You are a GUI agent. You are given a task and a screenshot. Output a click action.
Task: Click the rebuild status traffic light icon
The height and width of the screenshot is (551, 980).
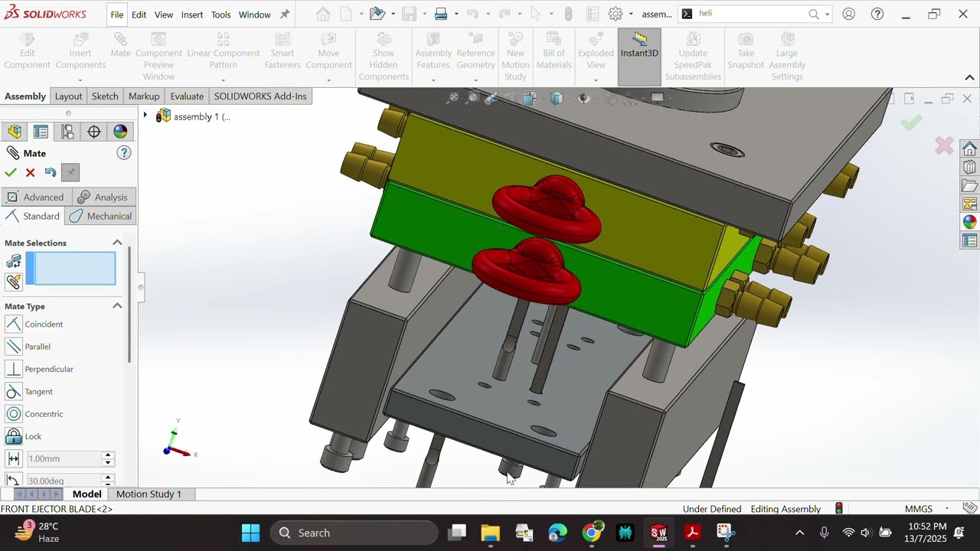[x=839, y=509]
